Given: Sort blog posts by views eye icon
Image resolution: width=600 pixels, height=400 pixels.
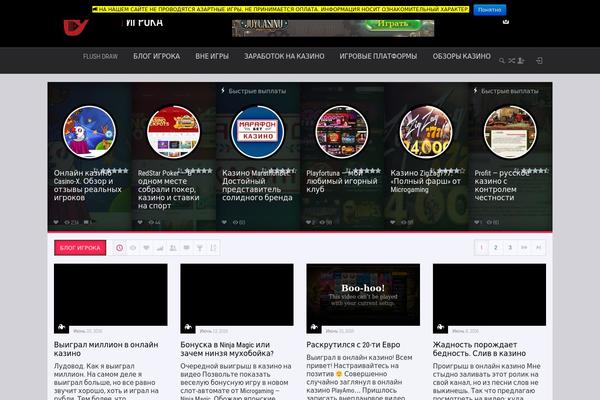Looking at the screenshot, I should 133,248.
